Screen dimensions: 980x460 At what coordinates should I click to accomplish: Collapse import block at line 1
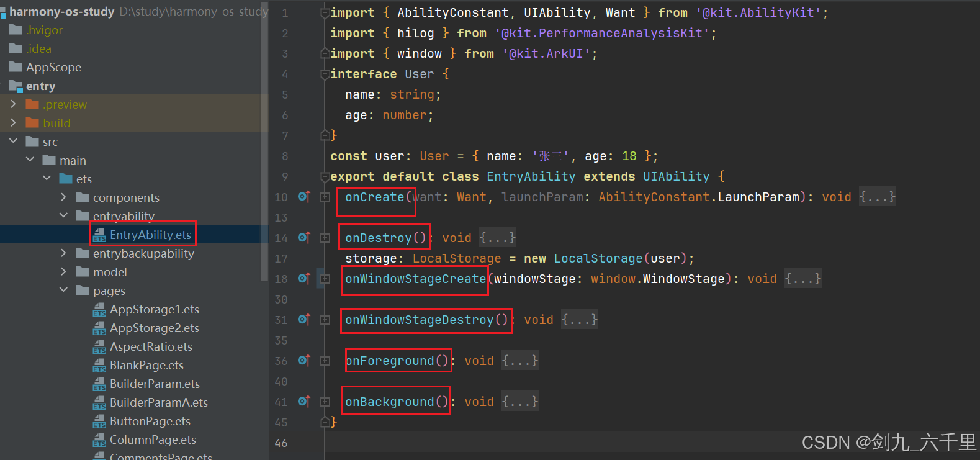(325, 13)
